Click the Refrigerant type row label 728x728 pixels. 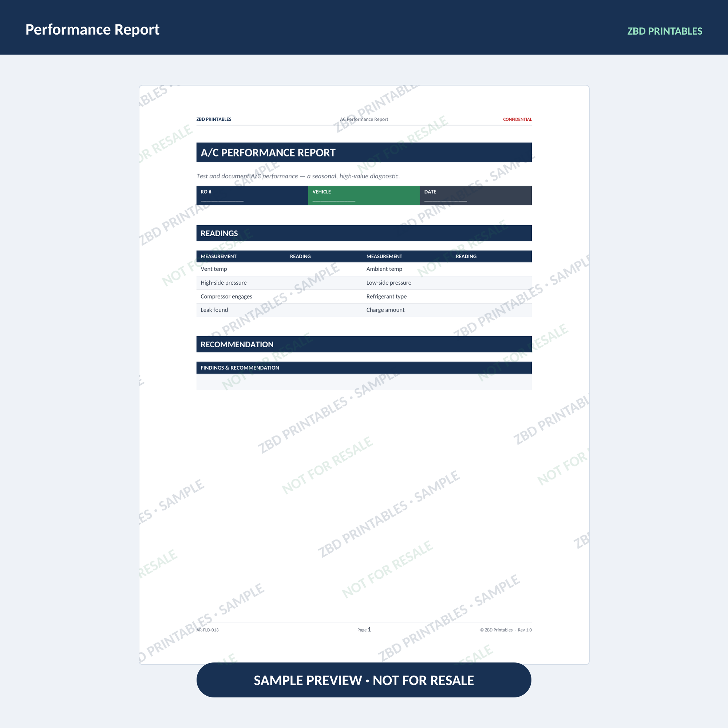(386, 296)
